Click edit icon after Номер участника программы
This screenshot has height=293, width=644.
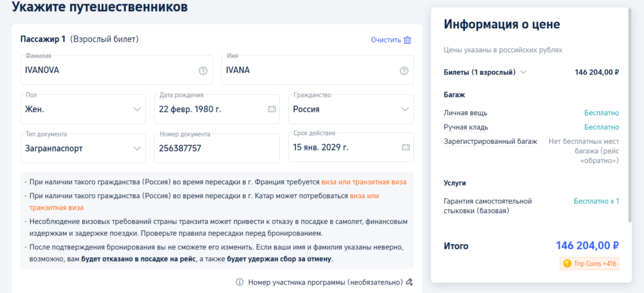[409, 282]
